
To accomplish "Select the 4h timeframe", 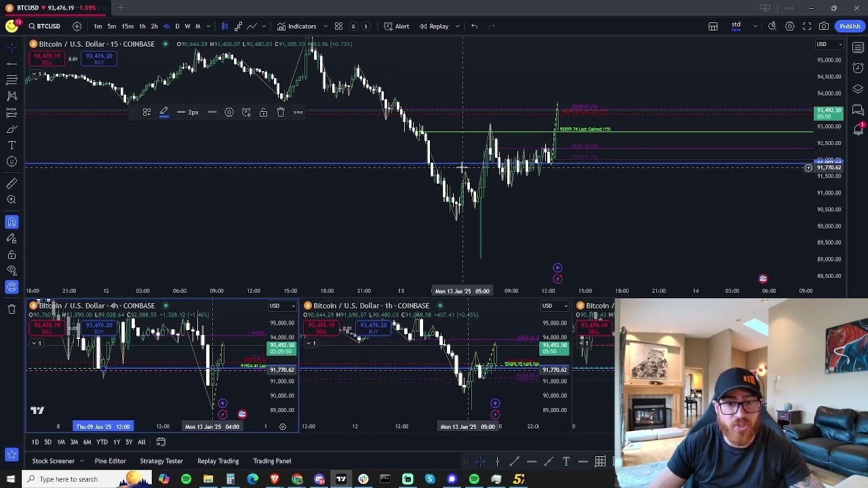I will point(166,26).
